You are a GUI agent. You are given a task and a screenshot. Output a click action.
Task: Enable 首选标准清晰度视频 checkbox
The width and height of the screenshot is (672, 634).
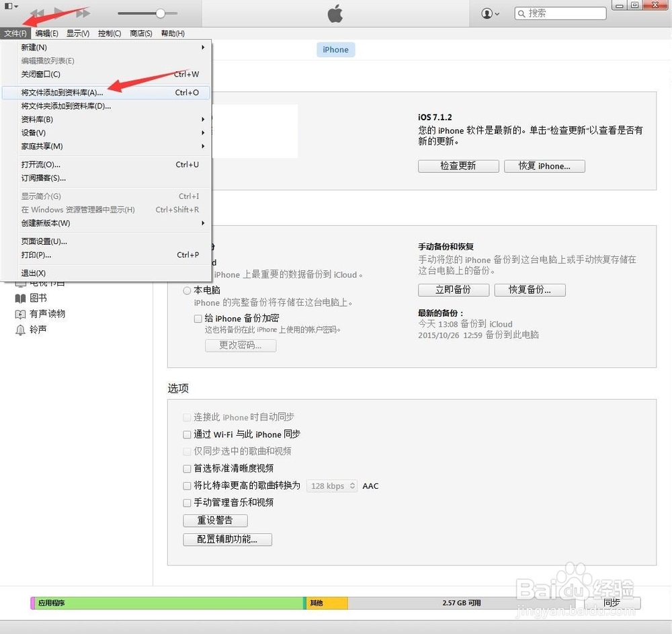(x=187, y=469)
